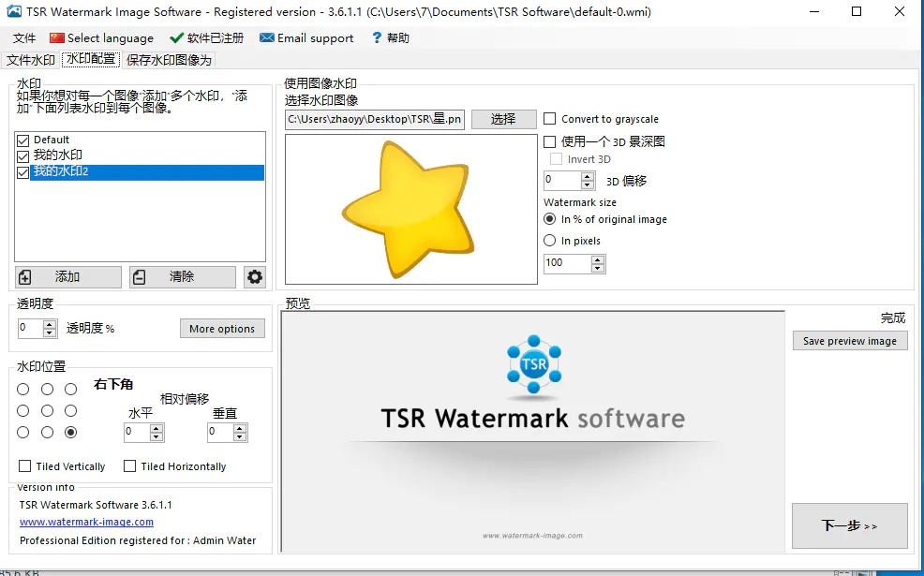
Task: Increment watermark size with the spinner up arrow
Action: pos(599,258)
